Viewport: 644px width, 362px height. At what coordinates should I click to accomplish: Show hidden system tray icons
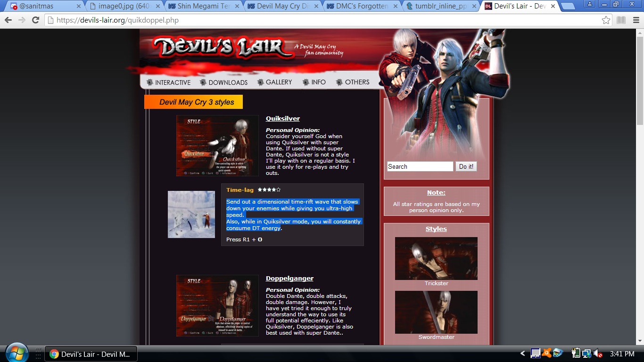coord(522,354)
